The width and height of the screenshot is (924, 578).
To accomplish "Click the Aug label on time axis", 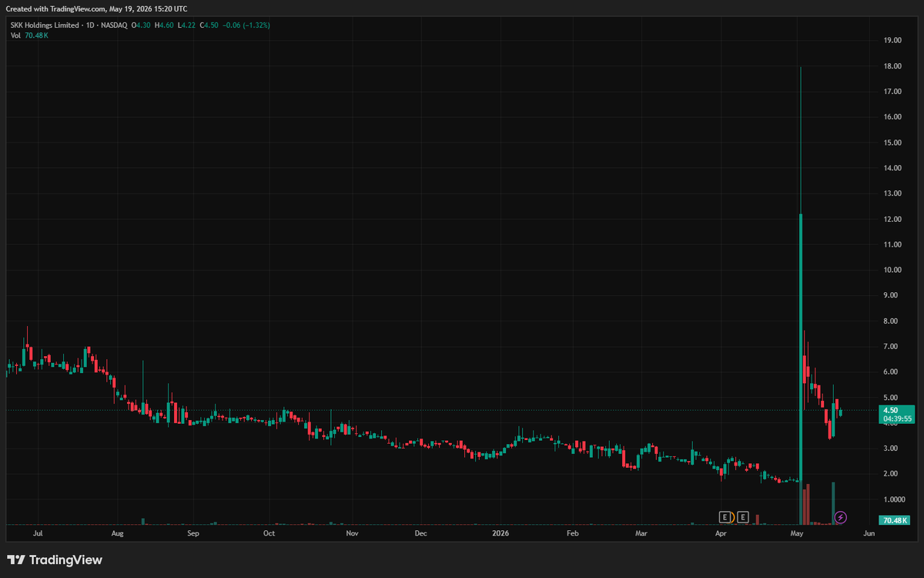I will coord(117,533).
